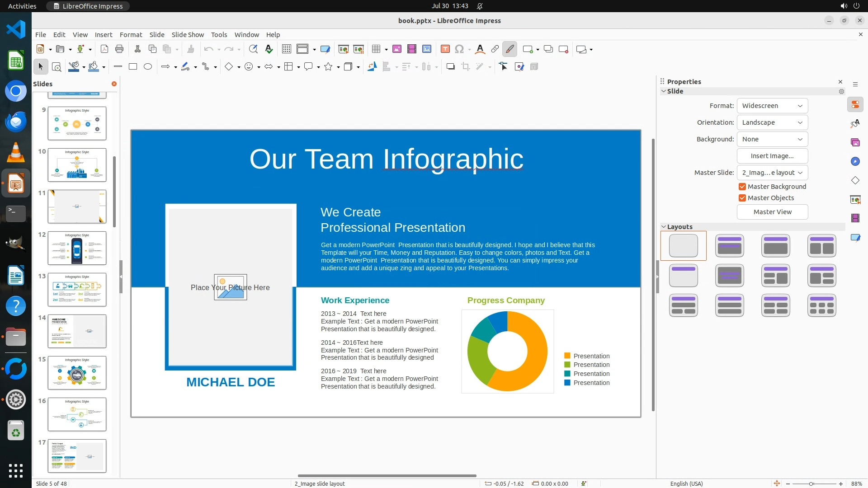The height and width of the screenshot is (488, 868).
Task: Select the Rectangle drawing tool
Action: click(133, 67)
